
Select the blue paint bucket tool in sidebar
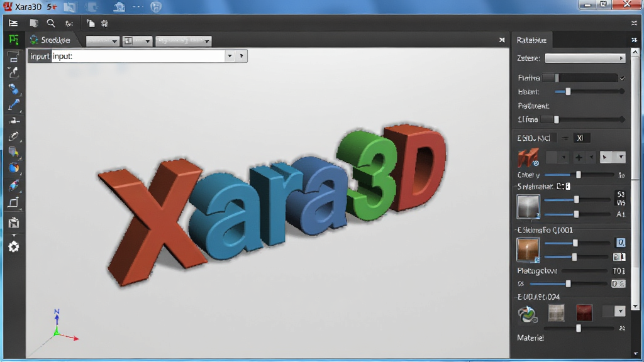coord(14,89)
